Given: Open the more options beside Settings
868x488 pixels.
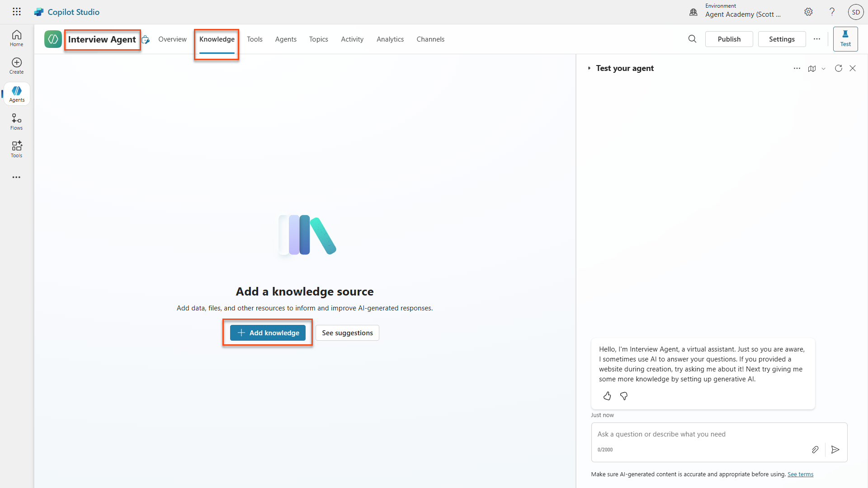Looking at the screenshot, I should tap(817, 39).
